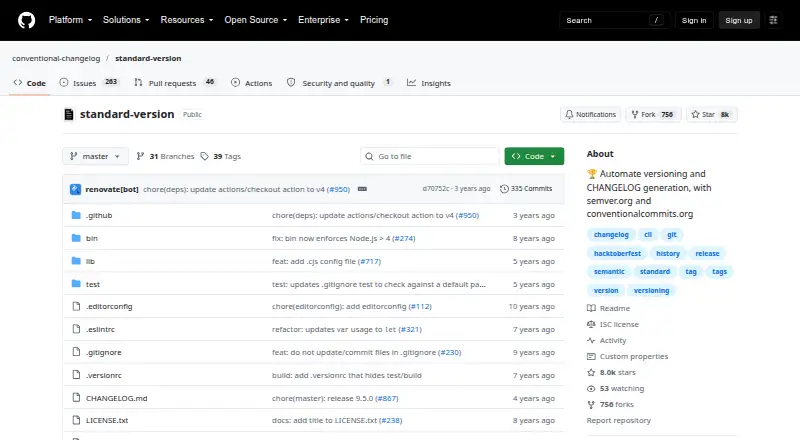The image size is (800, 440).
Task: Open the tags icon showing 39 Tags
Action: point(205,156)
